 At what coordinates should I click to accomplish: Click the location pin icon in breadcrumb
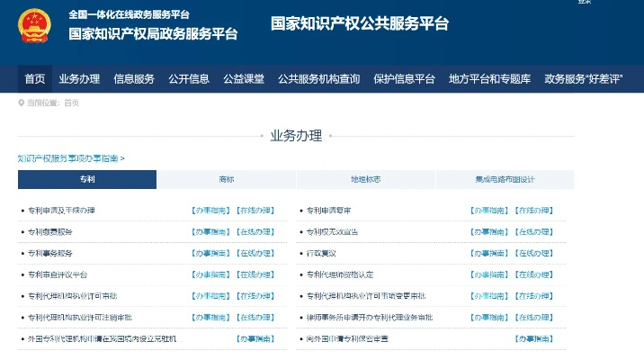(22, 103)
